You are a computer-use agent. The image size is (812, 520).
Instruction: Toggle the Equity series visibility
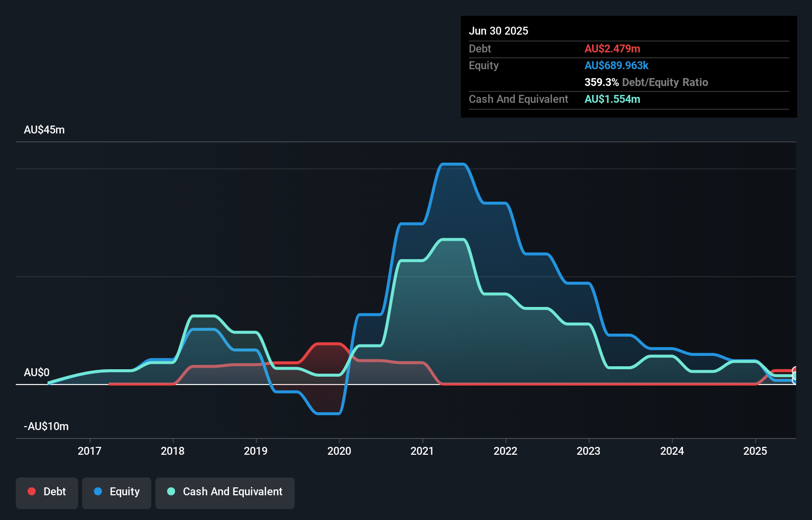point(116,492)
